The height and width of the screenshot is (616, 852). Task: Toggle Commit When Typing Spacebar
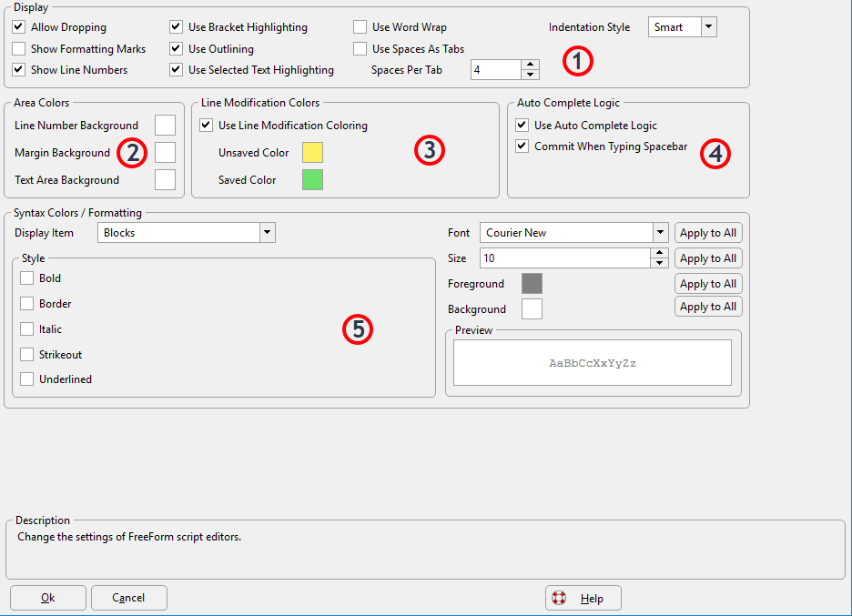click(x=522, y=146)
